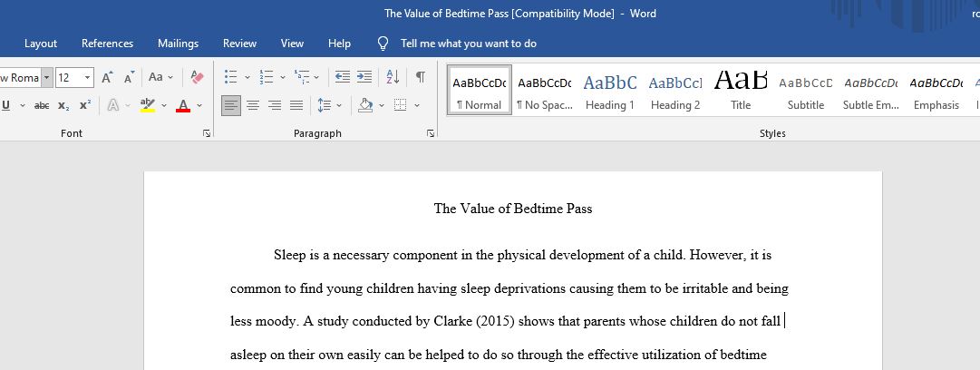
Task: Apply the Emphasis style
Action: [x=936, y=90]
